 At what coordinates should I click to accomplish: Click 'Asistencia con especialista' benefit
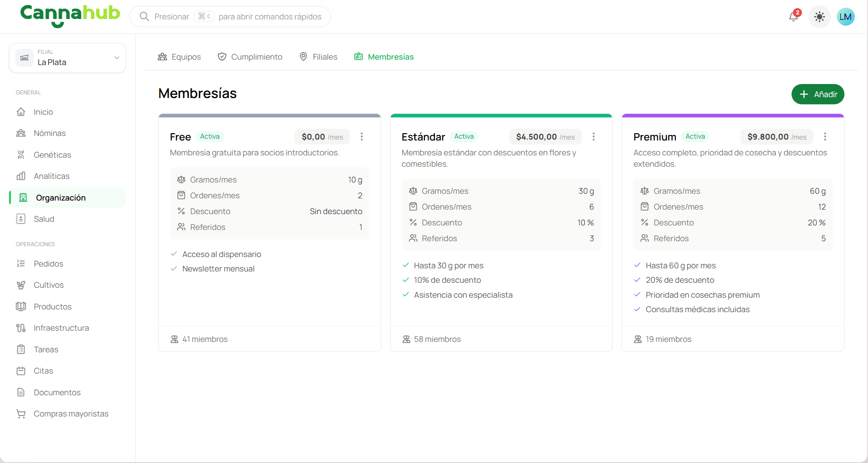pos(463,295)
